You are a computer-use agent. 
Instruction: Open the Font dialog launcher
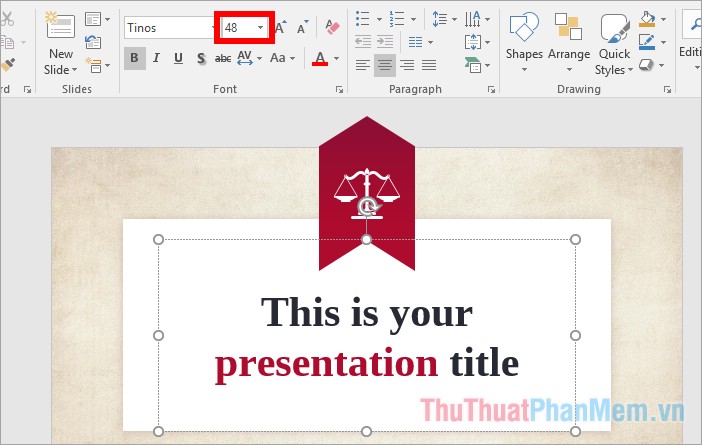click(x=339, y=90)
